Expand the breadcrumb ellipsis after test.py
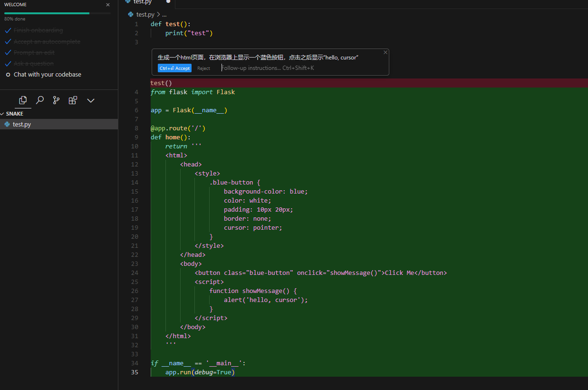 pyautogui.click(x=164, y=14)
